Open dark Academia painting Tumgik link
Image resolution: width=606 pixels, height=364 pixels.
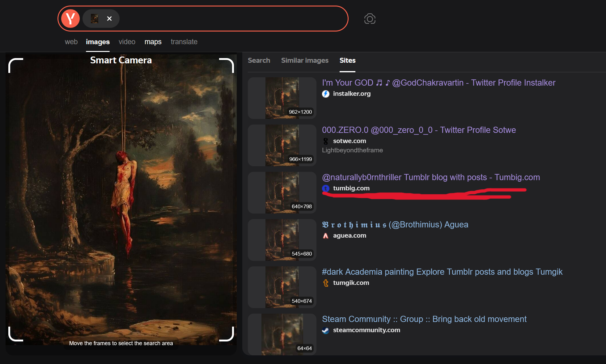[442, 272]
